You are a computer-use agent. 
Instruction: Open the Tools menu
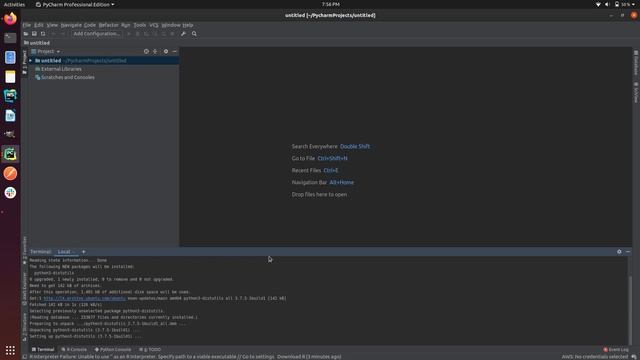click(140, 25)
